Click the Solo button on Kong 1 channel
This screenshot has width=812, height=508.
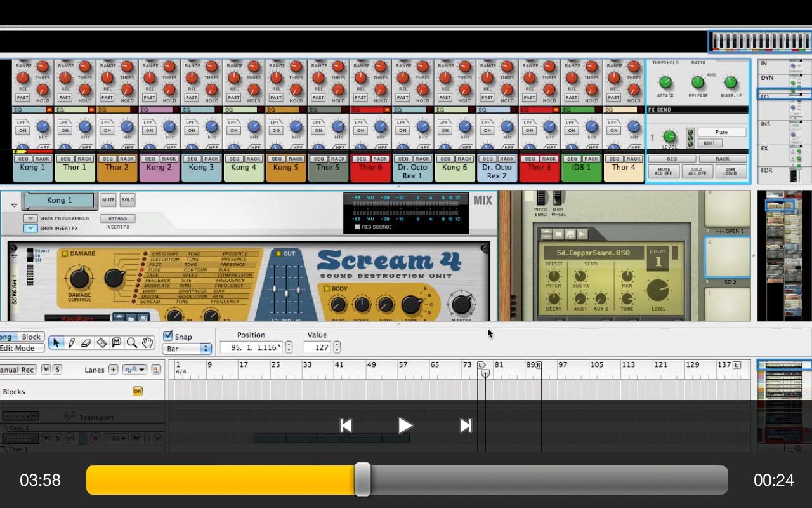point(128,200)
